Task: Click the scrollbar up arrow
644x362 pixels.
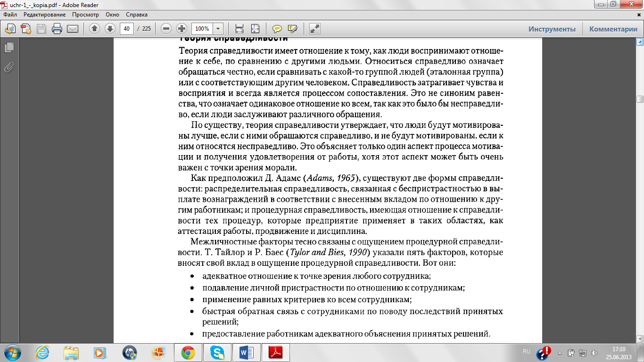Action: [640, 42]
